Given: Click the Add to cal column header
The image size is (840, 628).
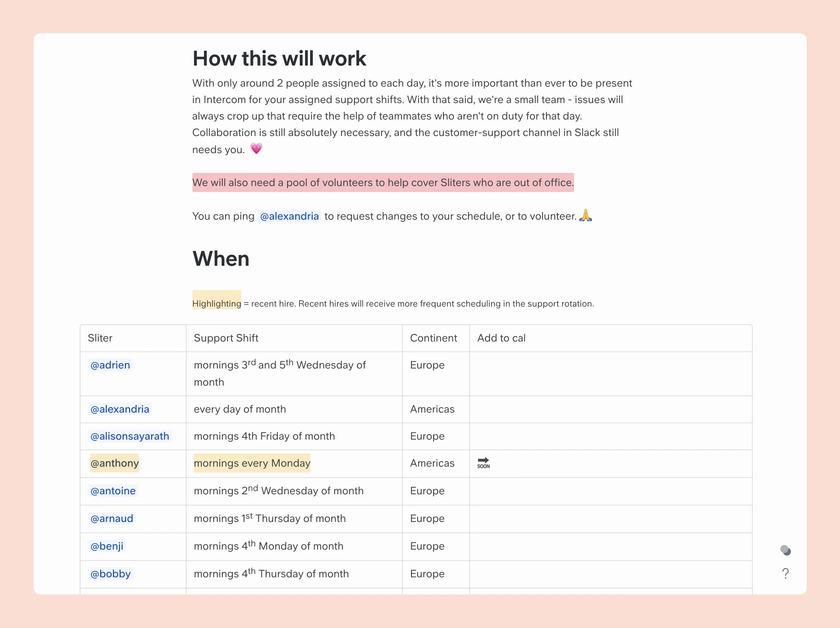Looking at the screenshot, I should click(x=501, y=338).
